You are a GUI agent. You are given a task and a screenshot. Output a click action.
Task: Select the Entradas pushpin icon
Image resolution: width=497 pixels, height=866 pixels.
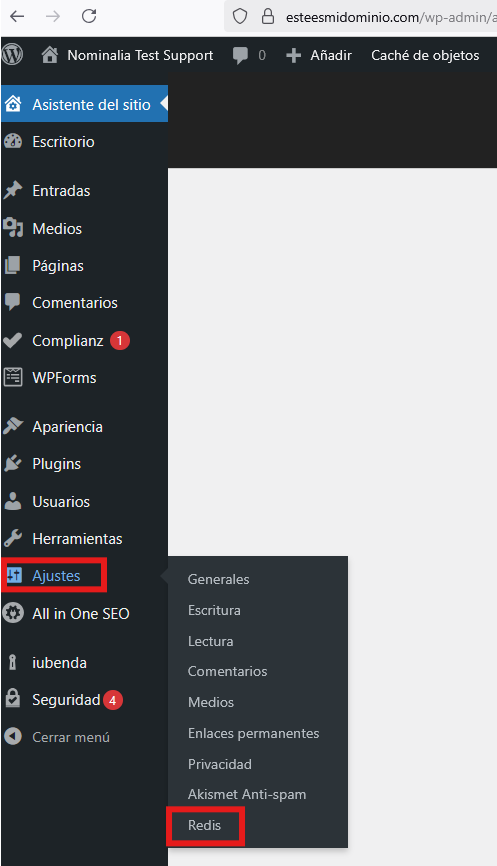tap(13, 191)
